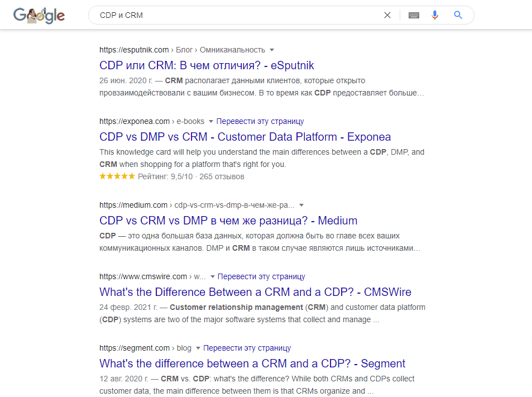Click inside the search input field
This screenshot has height=397, width=532.
pyautogui.click(x=223, y=15)
